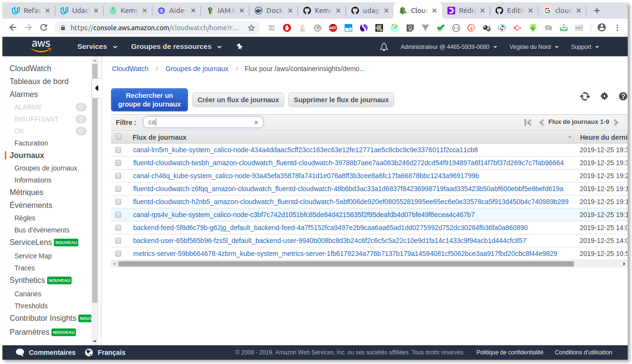
Task: Click the browser back arrow
Action: click(x=13, y=28)
